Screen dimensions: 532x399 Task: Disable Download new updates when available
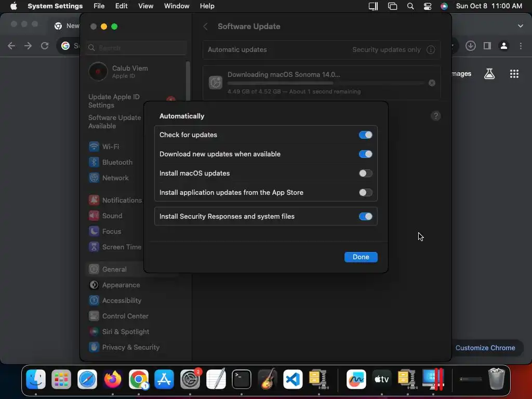(365, 154)
